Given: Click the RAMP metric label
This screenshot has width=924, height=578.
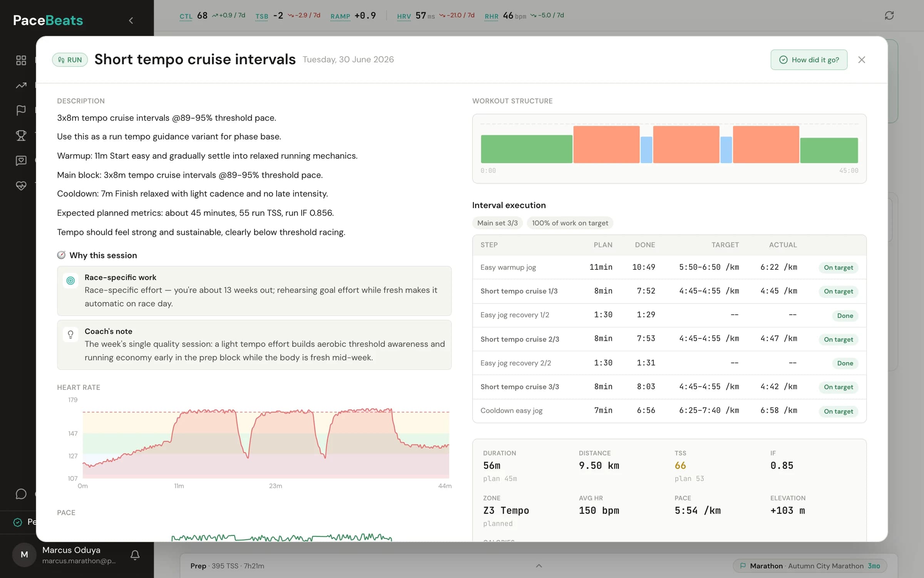Looking at the screenshot, I should pyautogui.click(x=340, y=16).
